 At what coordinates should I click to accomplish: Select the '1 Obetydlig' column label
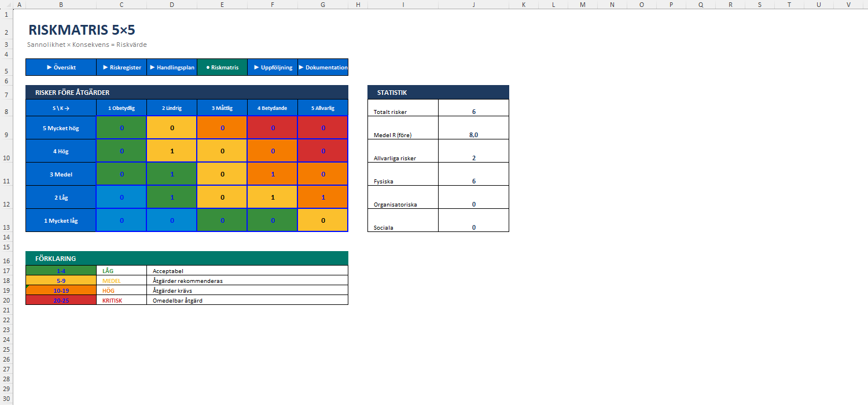coord(122,108)
